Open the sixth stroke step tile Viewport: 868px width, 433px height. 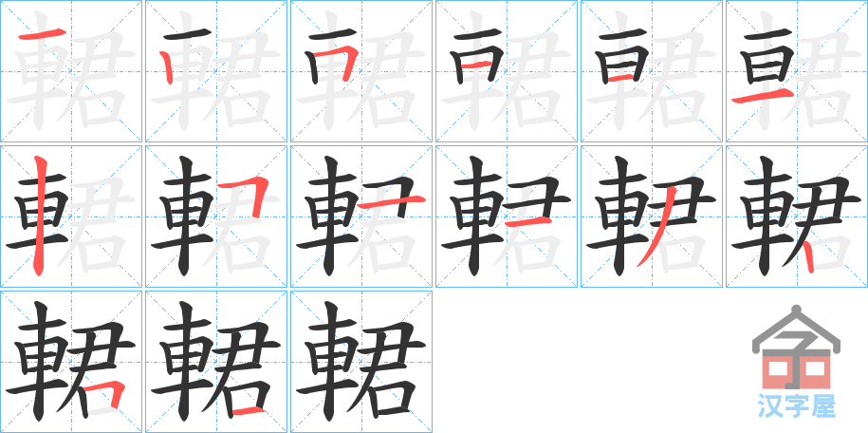coord(797,71)
